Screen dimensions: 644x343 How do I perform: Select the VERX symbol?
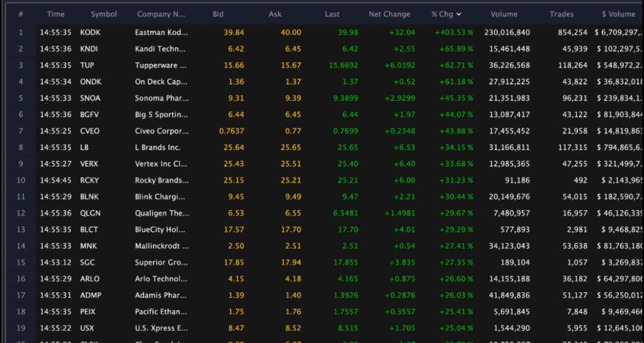coord(89,164)
